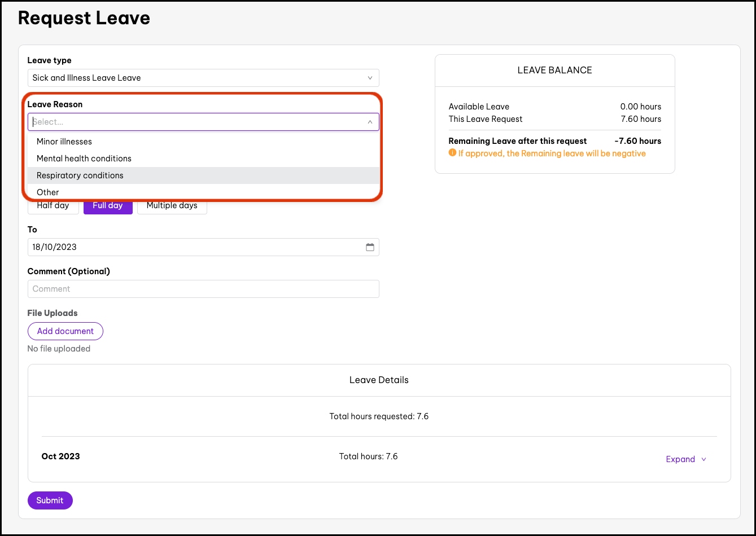Select Mental health conditions as reason
The height and width of the screenshot is (536, 756).
(x=84, y=159)
